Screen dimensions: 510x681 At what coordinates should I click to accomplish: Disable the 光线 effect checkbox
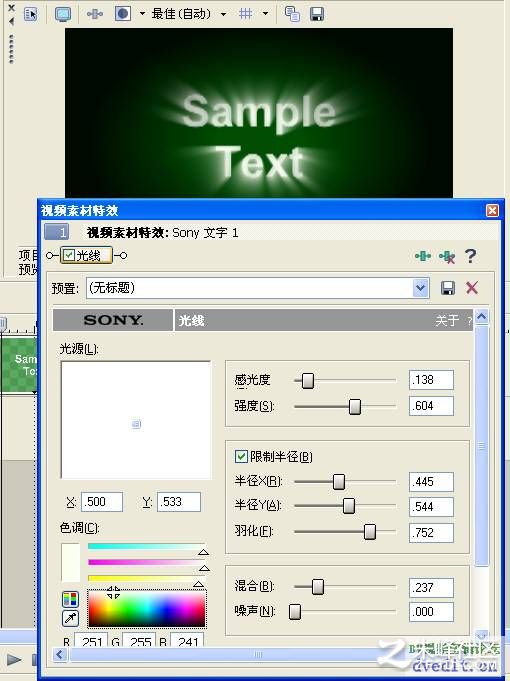pyautogui.click(x=69, y=255)
